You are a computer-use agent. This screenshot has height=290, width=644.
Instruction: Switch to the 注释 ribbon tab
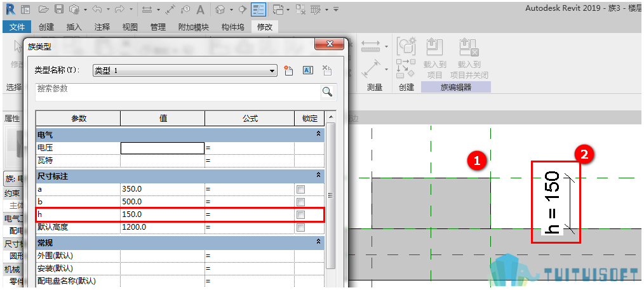[102, 27]
